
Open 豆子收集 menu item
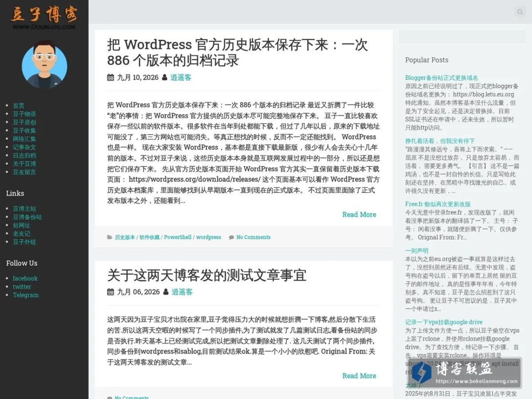pos(24,130)
